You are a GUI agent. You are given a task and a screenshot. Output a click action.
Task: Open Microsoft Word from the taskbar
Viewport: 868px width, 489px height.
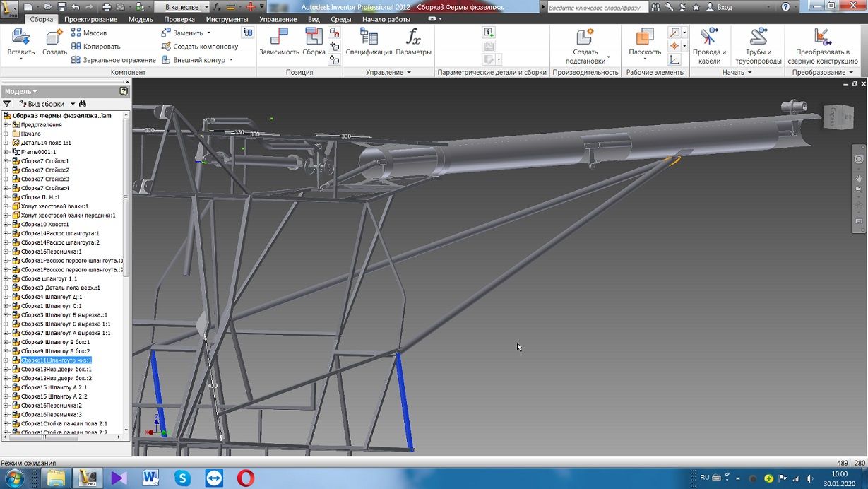(151, 478)
